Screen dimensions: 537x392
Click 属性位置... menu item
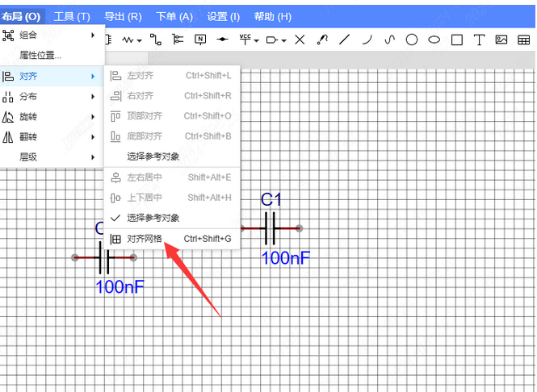click(40, 56)
